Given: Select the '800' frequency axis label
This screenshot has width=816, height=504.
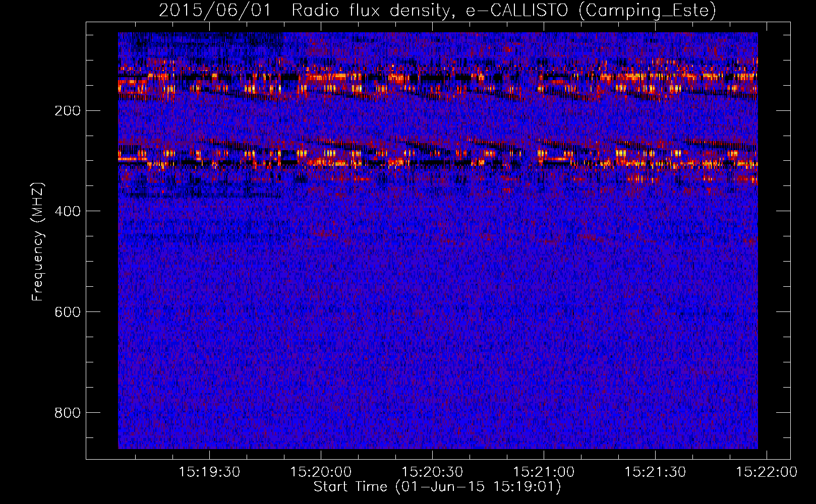Looking at the screenshot, I should [67, 413].
